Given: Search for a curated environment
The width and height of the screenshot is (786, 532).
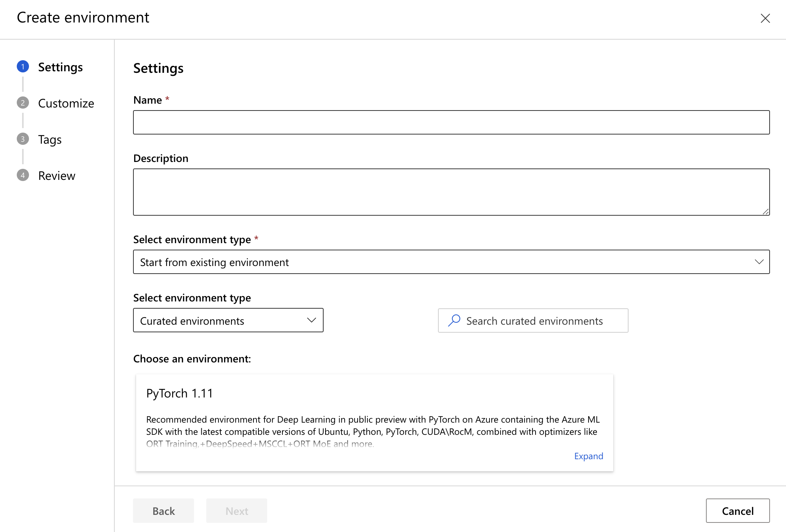Looking at the screenshot, I should tap(533, 320).
